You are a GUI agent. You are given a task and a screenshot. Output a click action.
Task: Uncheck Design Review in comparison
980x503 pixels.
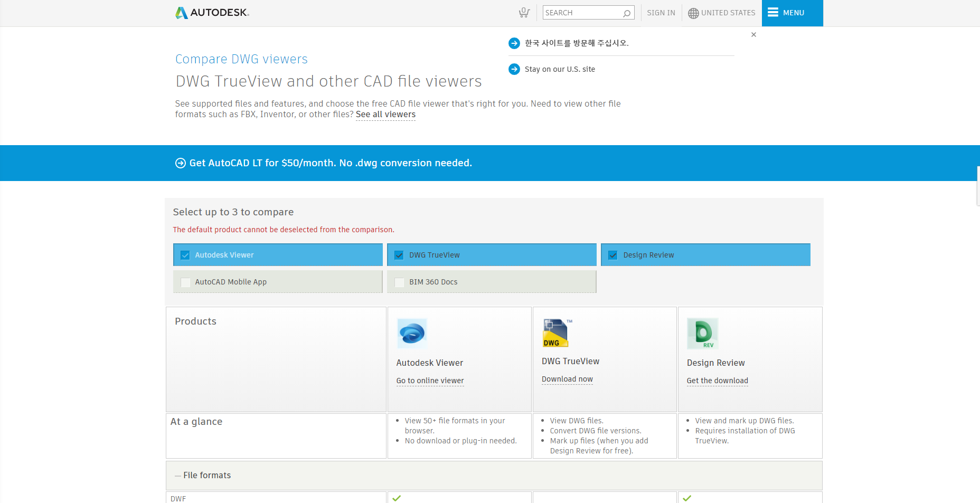pyautogui.click(x=613, y=255)
